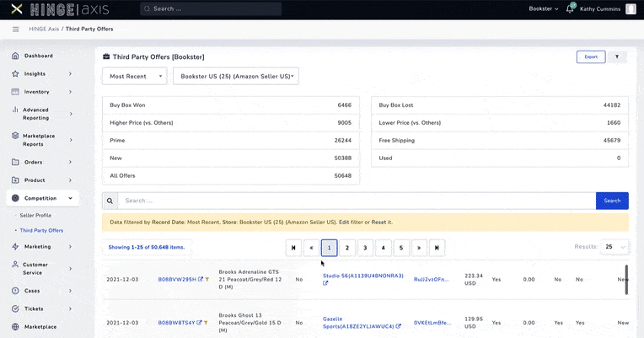Jump to the last page arrow
Viewport: 644px width, 338px height.
(437, 248)
